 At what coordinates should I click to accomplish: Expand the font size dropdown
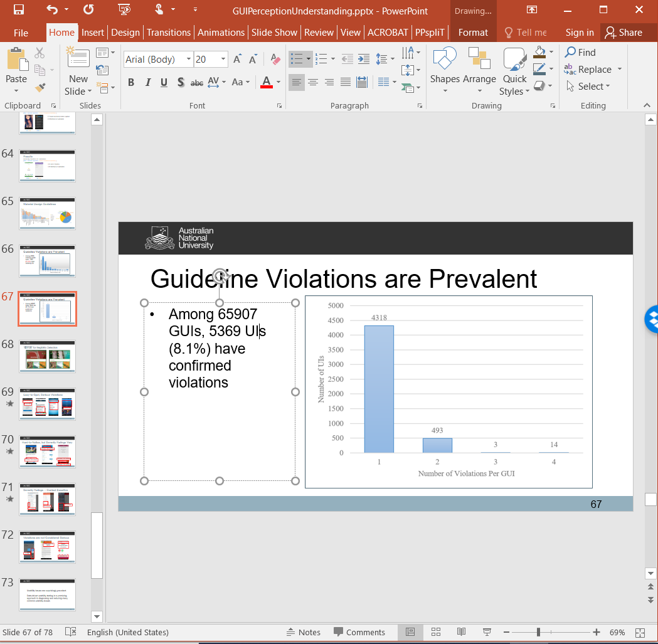coord(223,60)
